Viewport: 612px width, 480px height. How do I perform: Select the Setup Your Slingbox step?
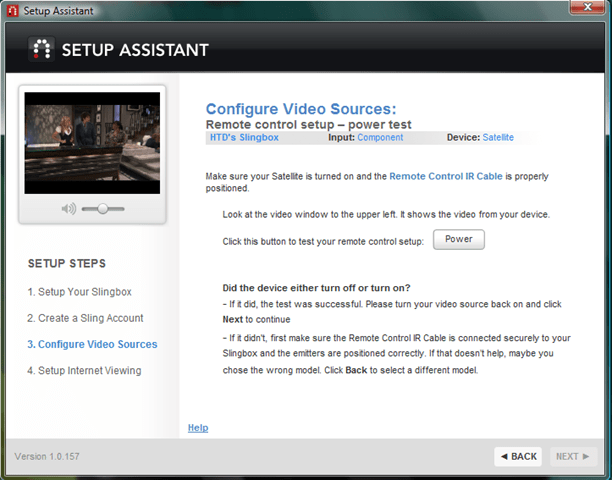point(80,291)
